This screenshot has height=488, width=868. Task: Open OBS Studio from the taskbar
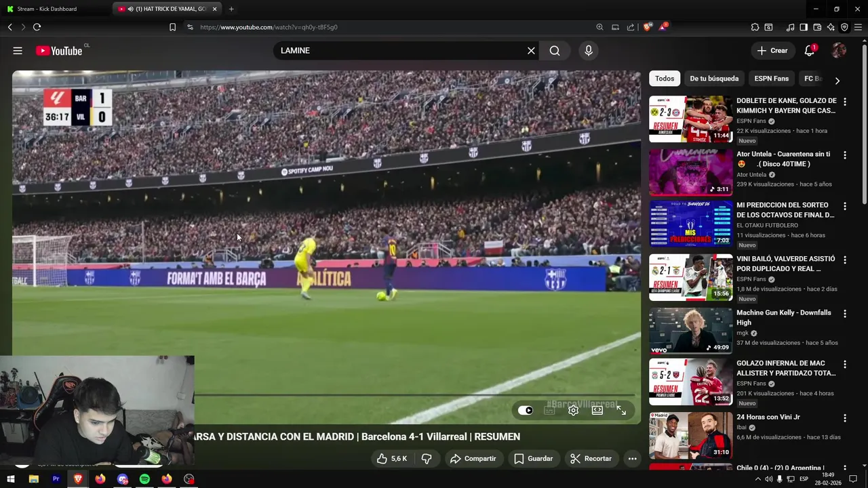tap(189, 479)
